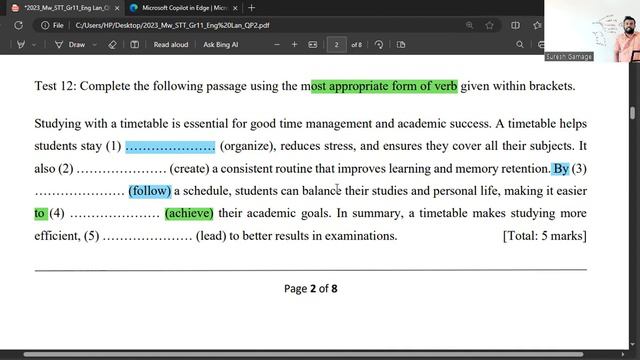This screenshot has height=360, width=640.
Task: Click Fit to width icon
Action: (x=313, y=44)
